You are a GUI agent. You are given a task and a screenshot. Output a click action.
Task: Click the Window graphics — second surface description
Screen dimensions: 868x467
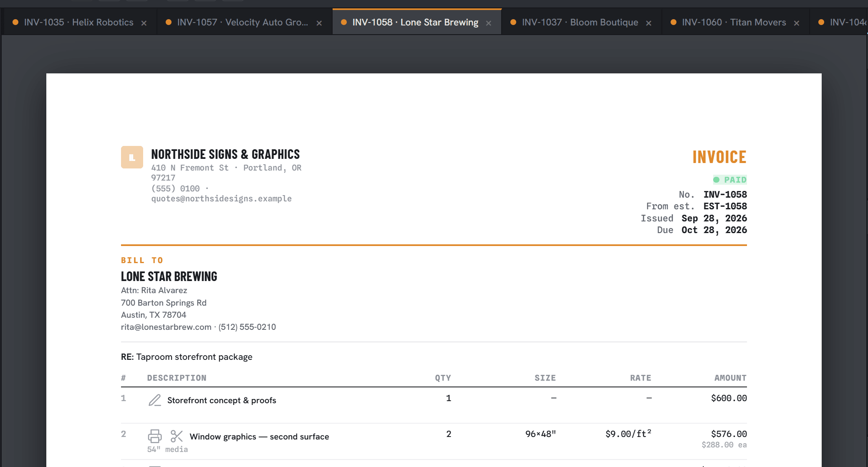(259, 437)
